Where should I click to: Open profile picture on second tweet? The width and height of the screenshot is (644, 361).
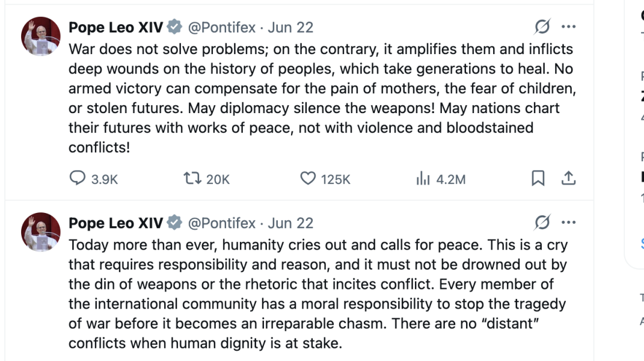coord(41,232)
